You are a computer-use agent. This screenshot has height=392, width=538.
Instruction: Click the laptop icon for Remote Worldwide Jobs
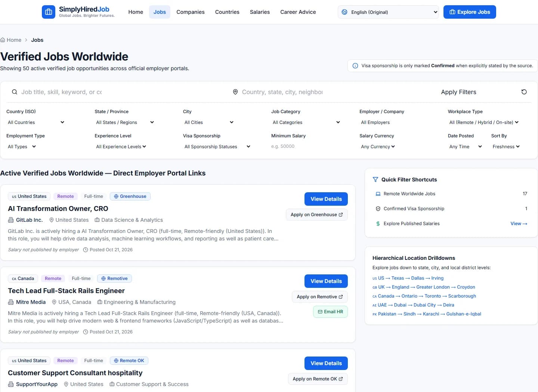tap(378, 194)
